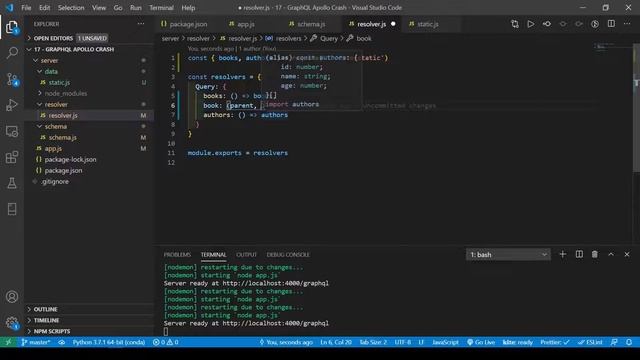The height and width of the screenshot is (360, 640).
Task: Open the Search view in activity bar
Action: coord(12,53)
